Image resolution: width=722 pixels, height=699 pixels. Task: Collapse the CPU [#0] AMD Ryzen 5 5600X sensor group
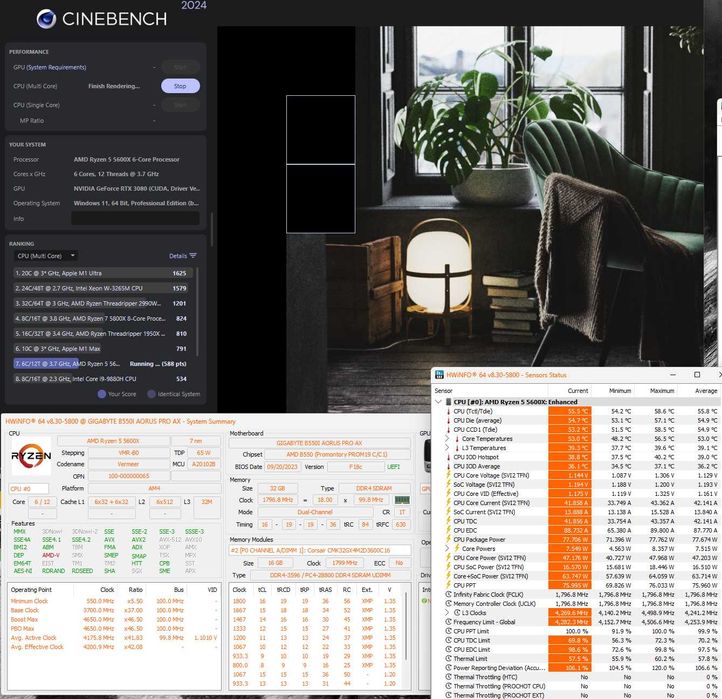[438, 402]
